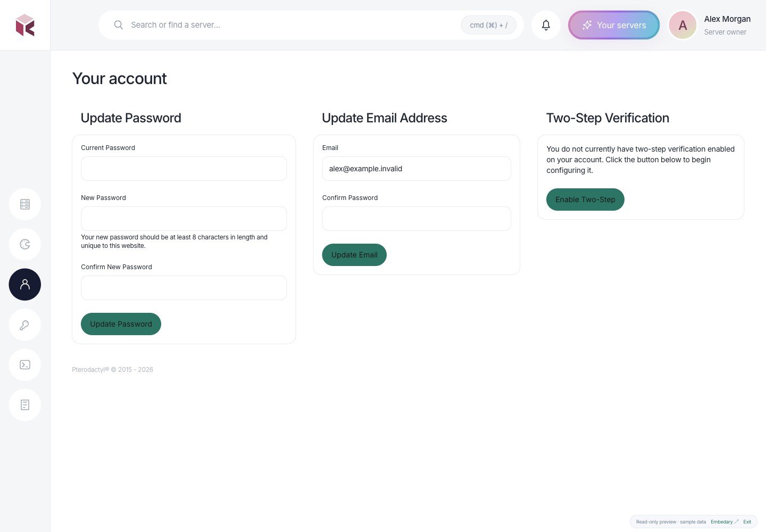
Task: Click the Pterodactyl copyright footer text
Action: tap(112, 370)
